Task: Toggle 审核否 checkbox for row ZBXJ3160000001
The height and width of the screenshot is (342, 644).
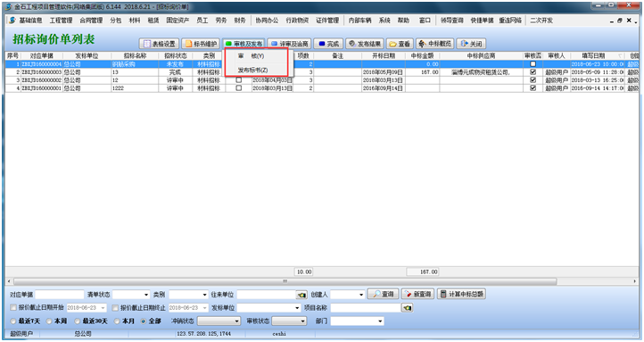Action: 533,88
